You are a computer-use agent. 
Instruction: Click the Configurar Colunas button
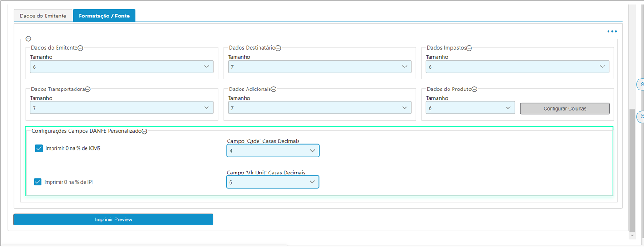(x=565, y=108)
